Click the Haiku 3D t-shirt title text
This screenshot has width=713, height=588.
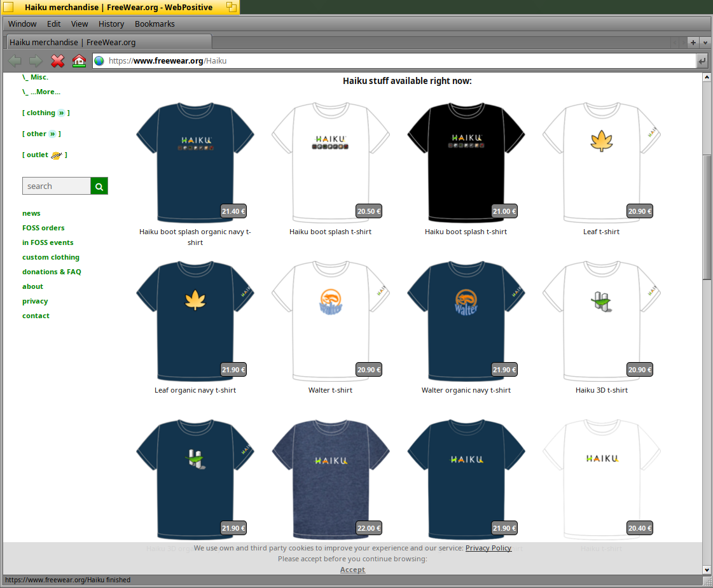[601, 390]
